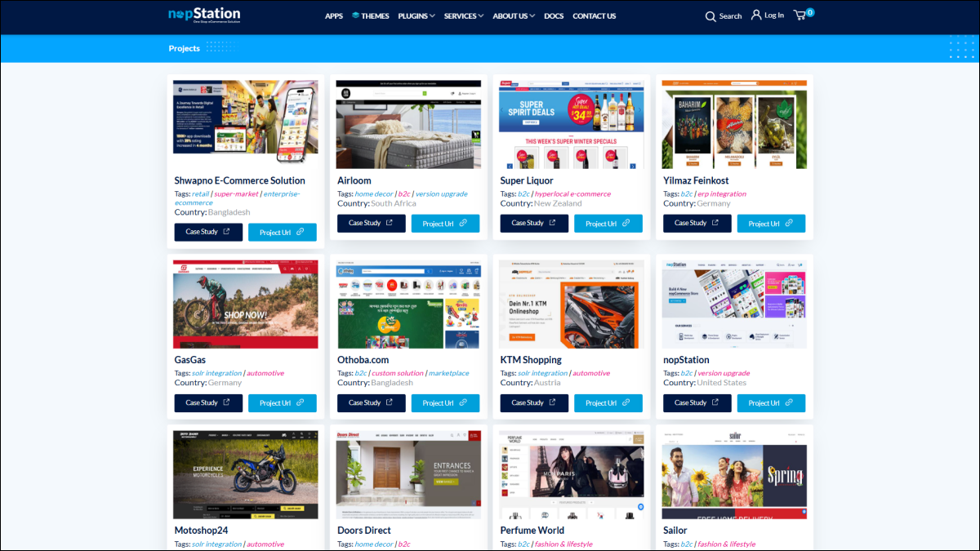Select the erp integration tag

(x=722, y=193)
